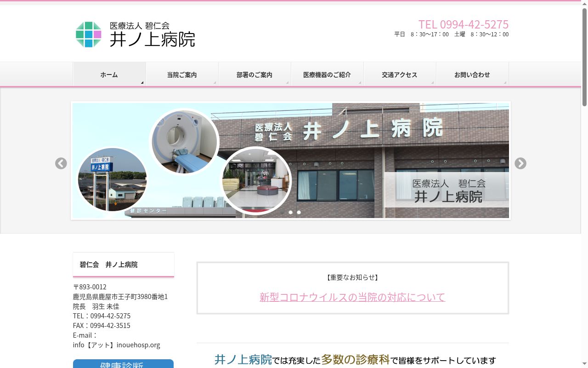The image size is (588, 368).
Task: Go to 交通アクセス page
Action: 400,75
